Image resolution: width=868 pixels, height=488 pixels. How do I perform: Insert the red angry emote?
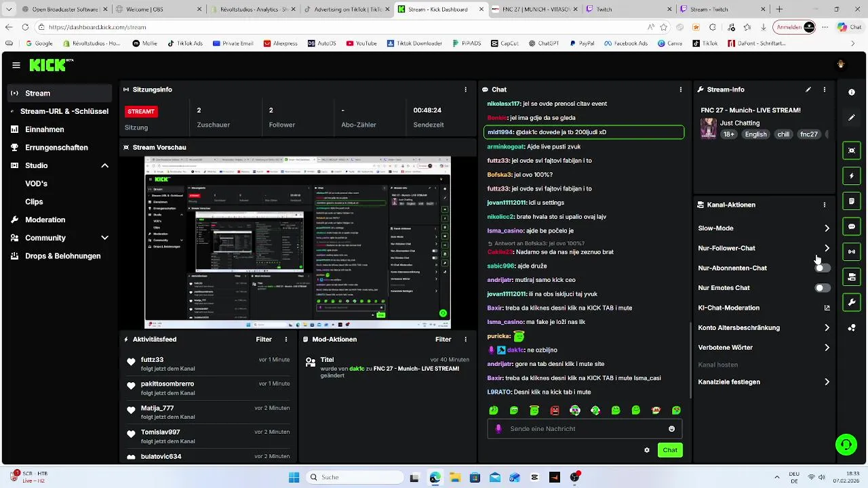click(555, 411)
